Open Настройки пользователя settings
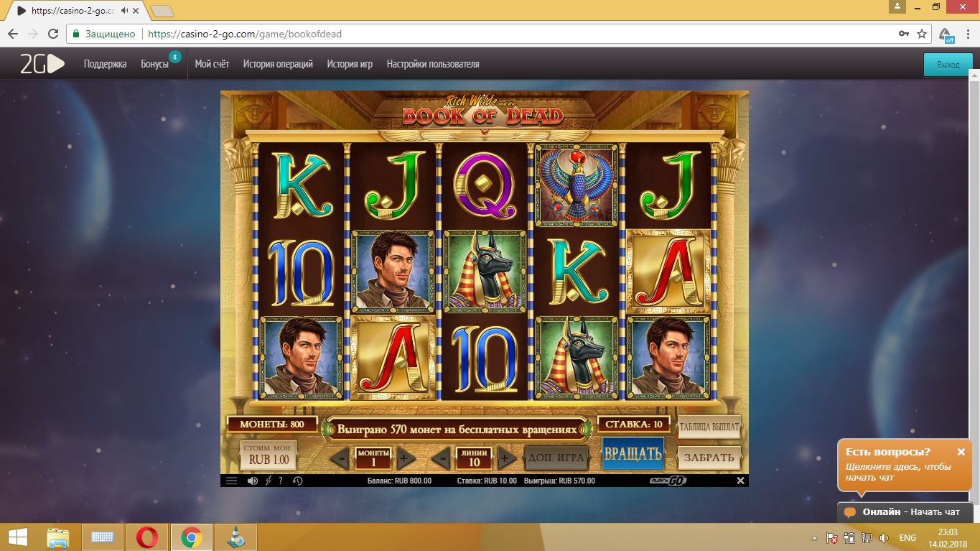The image size is (980, 551). [433, 64]
